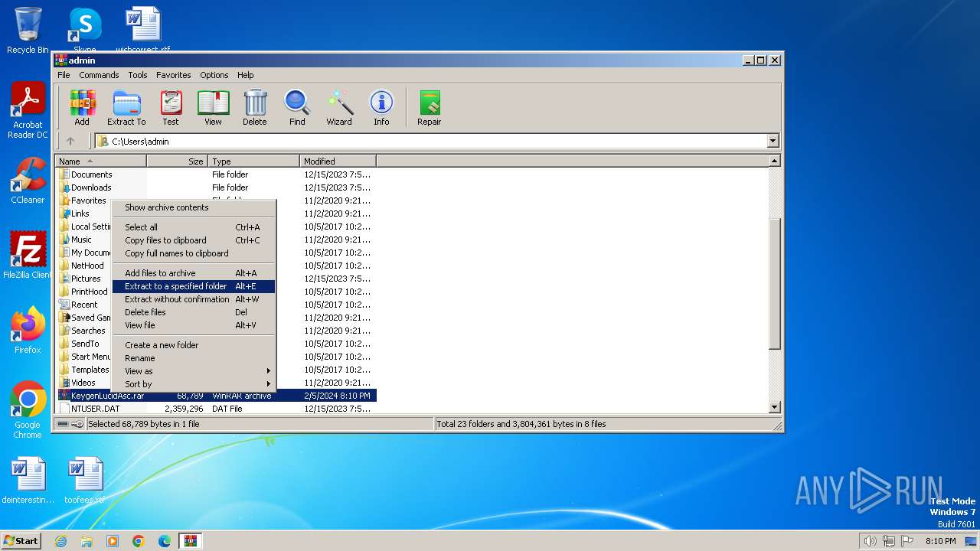Image resolution: width=980 pixels, height=551 pixels.
Task: Sort list by Size column header
Action: (177, 161)
